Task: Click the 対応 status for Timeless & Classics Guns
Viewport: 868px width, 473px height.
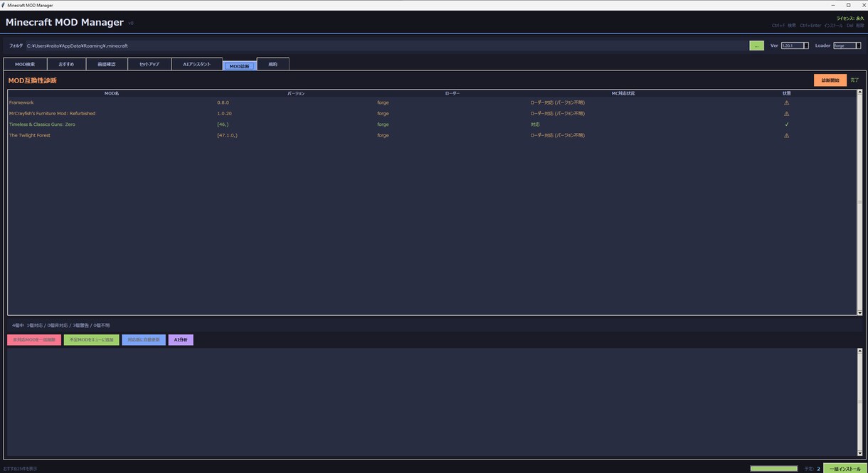Action: 535,124
